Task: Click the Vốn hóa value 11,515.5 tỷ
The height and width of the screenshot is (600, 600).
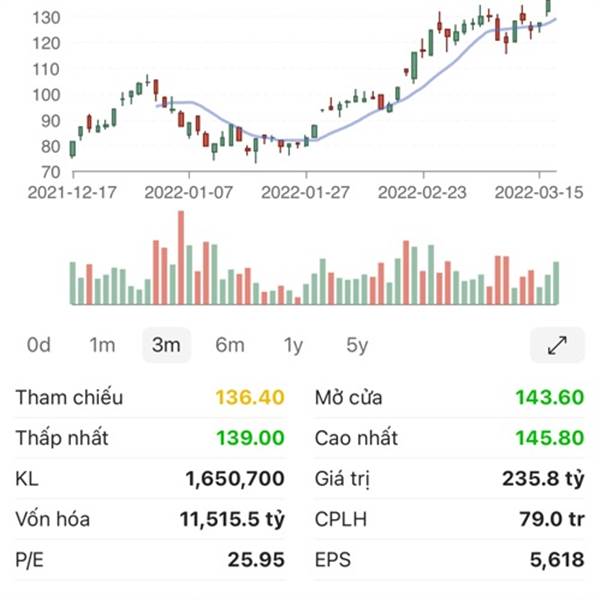Action: 232,519
